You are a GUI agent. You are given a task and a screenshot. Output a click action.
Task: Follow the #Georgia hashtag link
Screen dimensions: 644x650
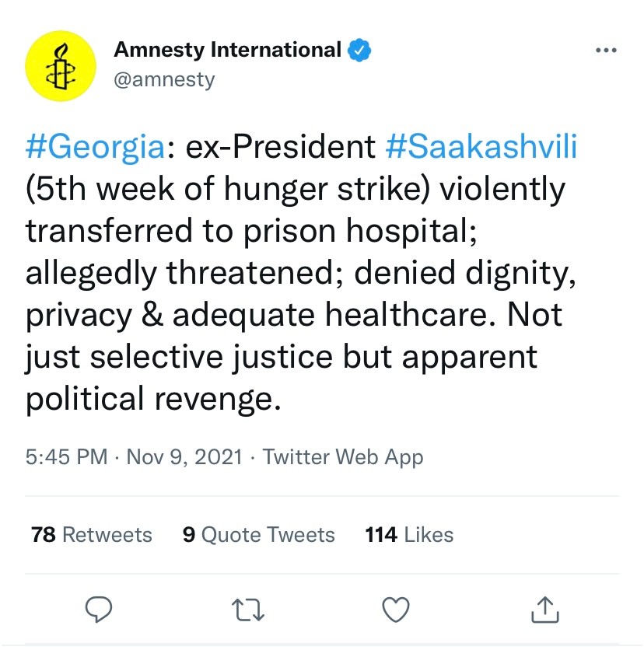coord(95,147)
